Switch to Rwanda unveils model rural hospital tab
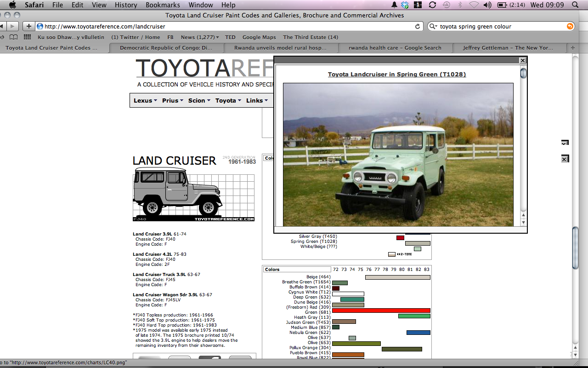Viewport: 588px width, 368px height. pos(280,47)
